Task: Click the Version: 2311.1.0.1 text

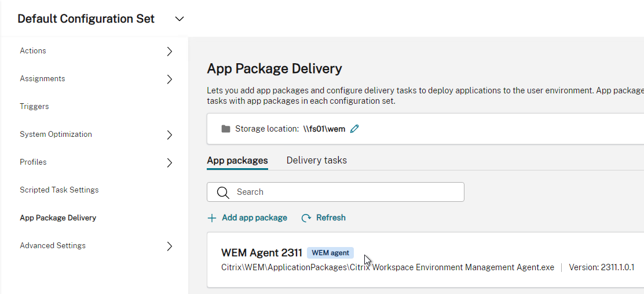Action: click(x=601, y=268)
